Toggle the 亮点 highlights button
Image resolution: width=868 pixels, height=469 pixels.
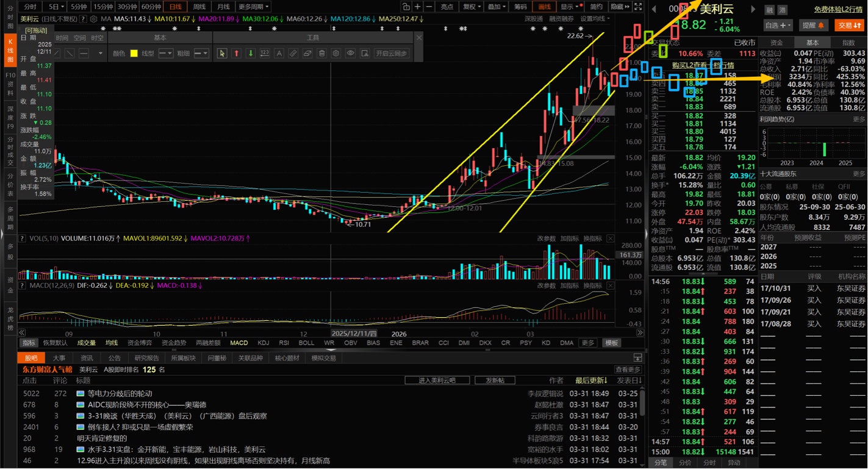click(x=447, y=7)
